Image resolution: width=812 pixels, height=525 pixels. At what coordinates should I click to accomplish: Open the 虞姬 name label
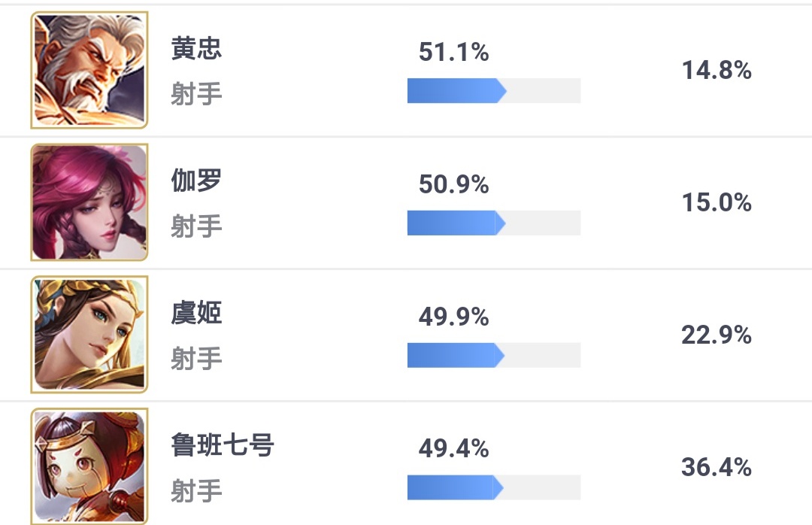tap(196, 314)
